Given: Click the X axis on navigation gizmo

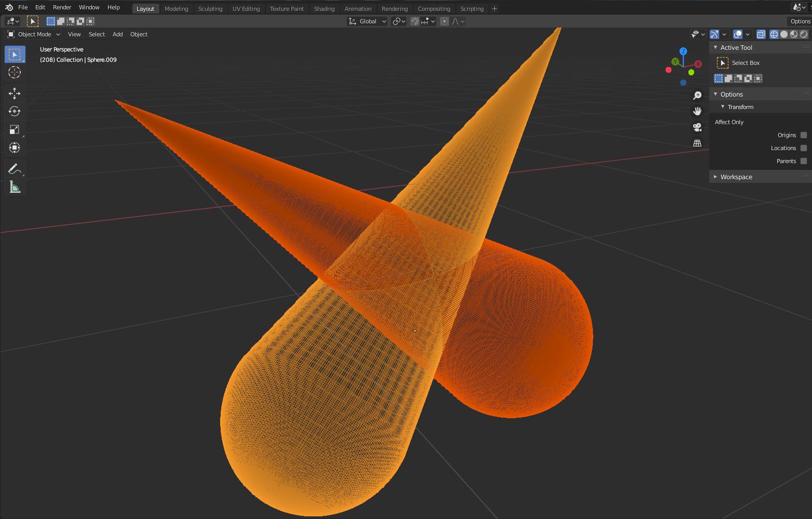Looking at the screenshot, I should (698, 64).
